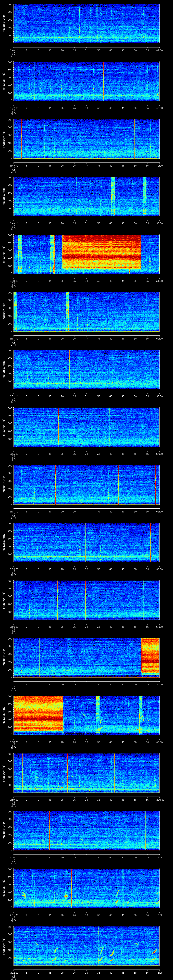Screen dimensions: 173x980
Task: Click the vertical spike near 23s in 6:52 spectrogram
Action: pos(70,369)
